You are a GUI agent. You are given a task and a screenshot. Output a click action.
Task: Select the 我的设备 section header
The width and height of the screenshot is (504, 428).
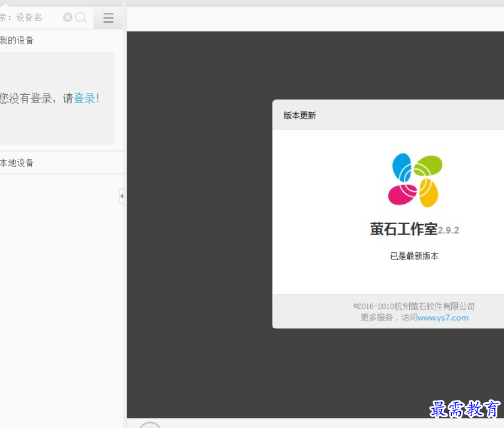tap(17, 40)
